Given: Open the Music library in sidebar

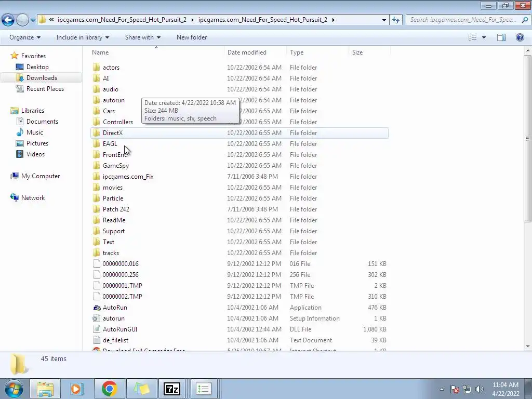Looking at the screenshot, I should coord(35,132).
